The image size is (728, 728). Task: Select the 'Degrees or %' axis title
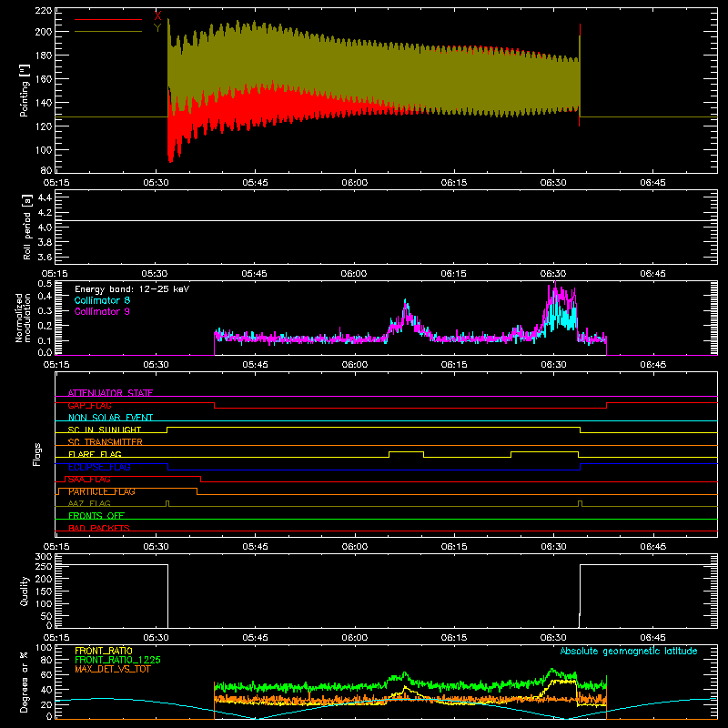point(25,682)
